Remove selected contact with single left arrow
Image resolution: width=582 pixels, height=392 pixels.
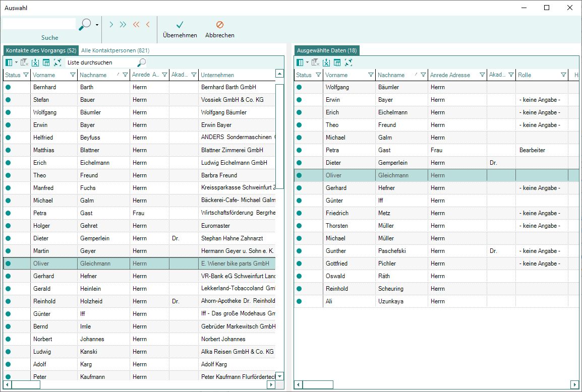pos(148,24)
